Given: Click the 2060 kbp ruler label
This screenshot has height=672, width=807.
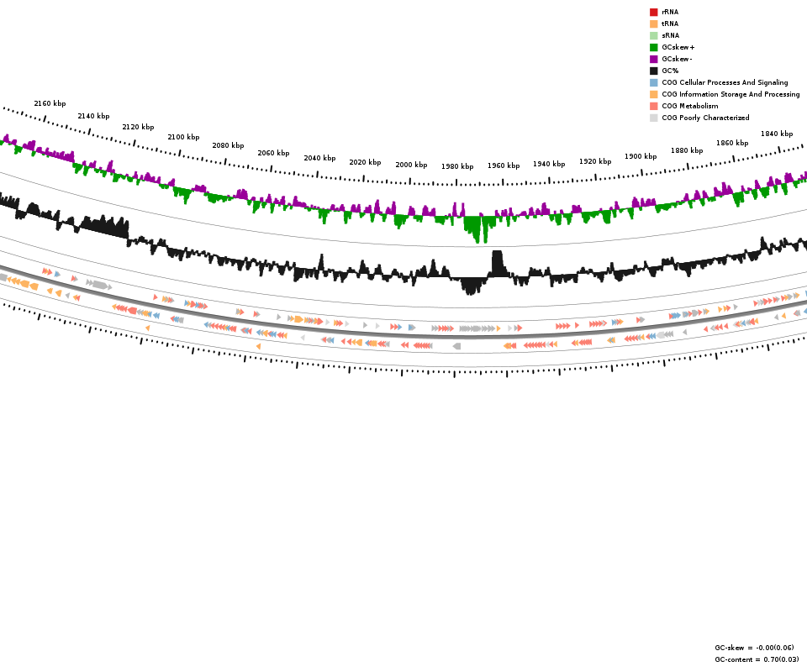Looking at the screenshot, I should coord(273,153).
